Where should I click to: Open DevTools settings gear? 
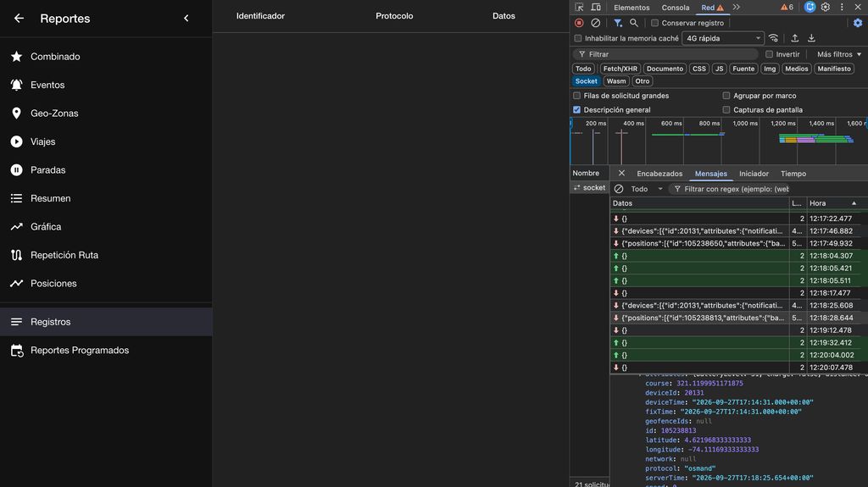click(x=826, y=7)
